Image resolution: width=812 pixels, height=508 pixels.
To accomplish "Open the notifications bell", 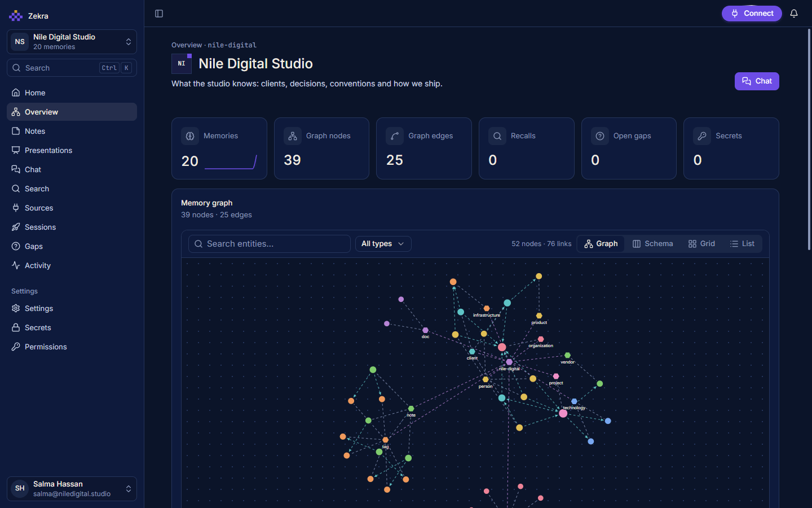I will tap(794, 14).
